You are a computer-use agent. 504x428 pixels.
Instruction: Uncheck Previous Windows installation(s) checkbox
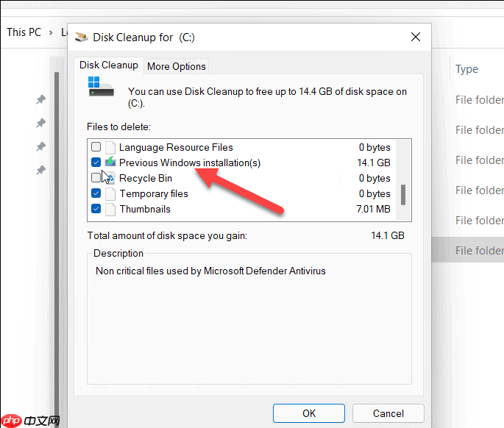click(x=96, y=163)
